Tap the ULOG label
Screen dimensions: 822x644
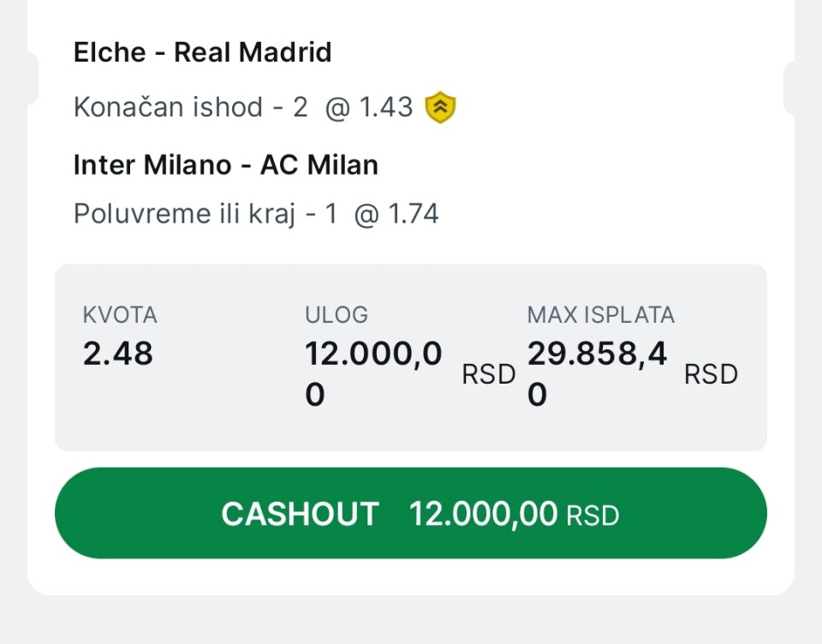[337, 315]
